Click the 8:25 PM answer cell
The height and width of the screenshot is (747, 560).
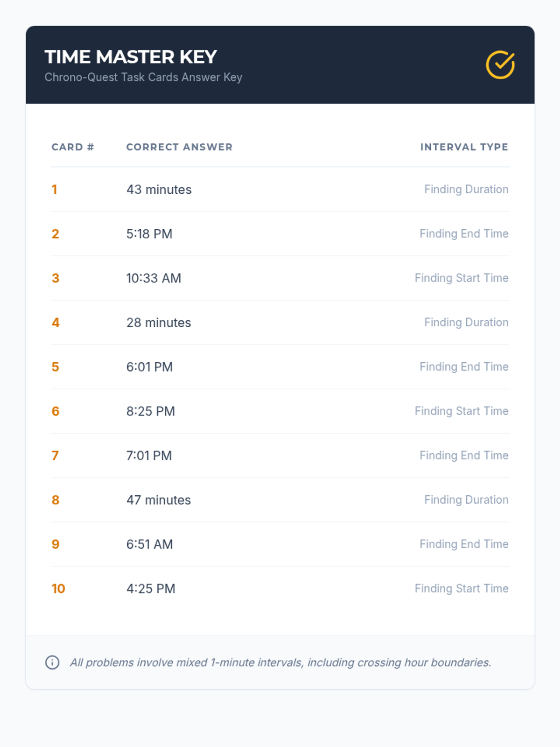click(150, 411)
